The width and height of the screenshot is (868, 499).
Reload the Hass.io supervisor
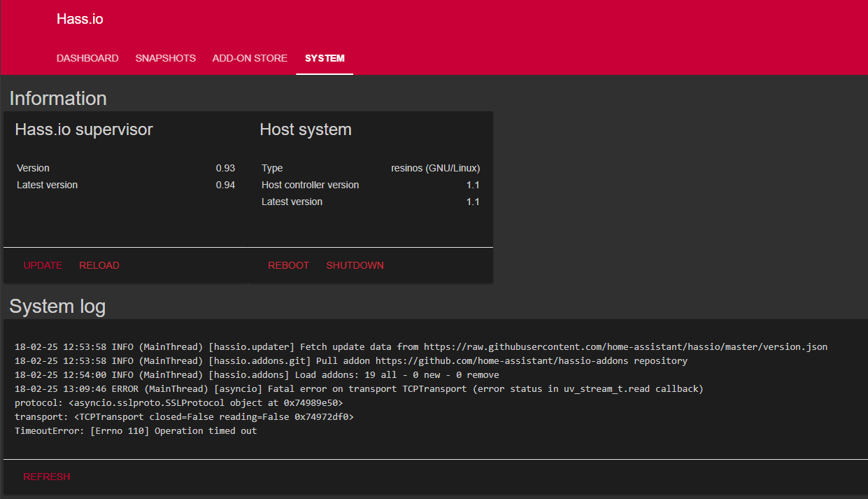[99, 265]
